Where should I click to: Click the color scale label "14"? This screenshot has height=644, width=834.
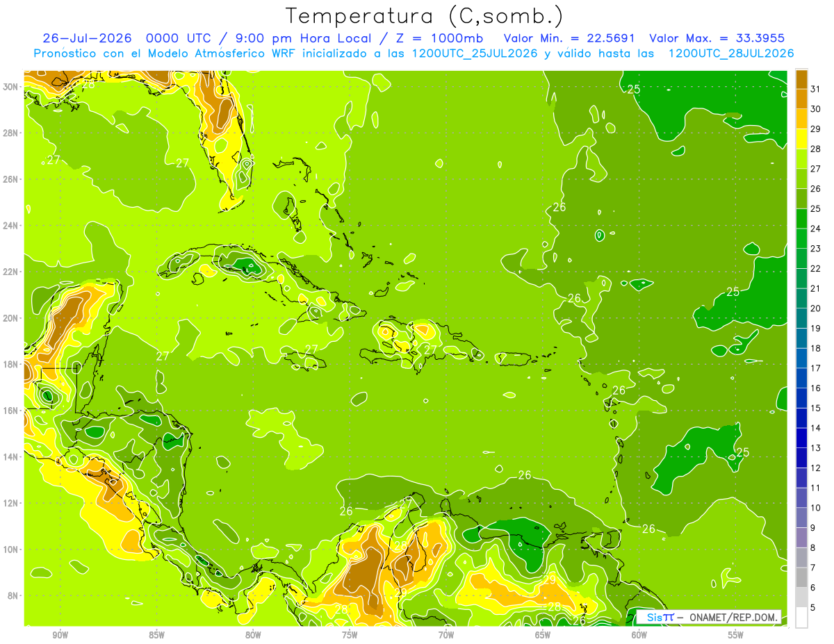[816, 428]
